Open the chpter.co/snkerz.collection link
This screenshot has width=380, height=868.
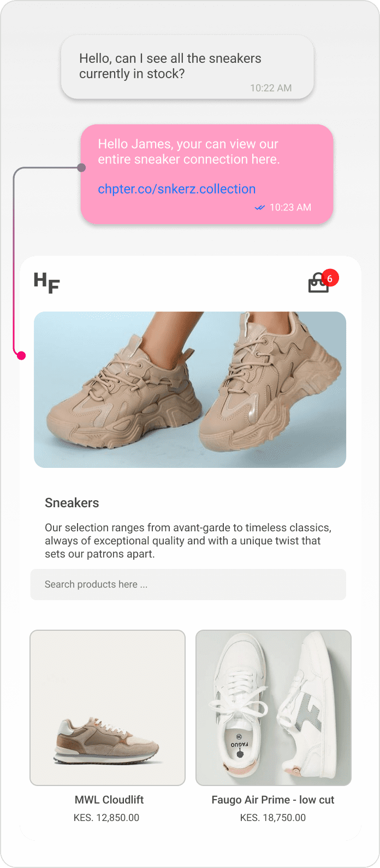pos(177,189)
